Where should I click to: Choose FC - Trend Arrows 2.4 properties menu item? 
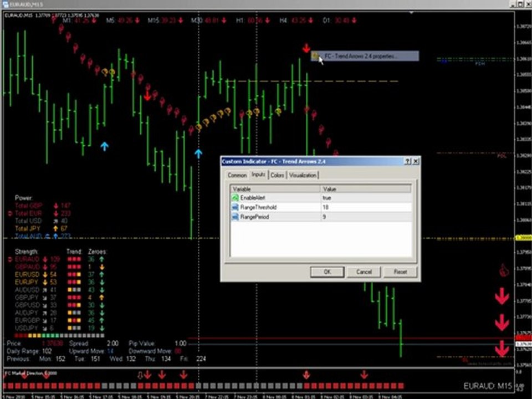[365, 56]
